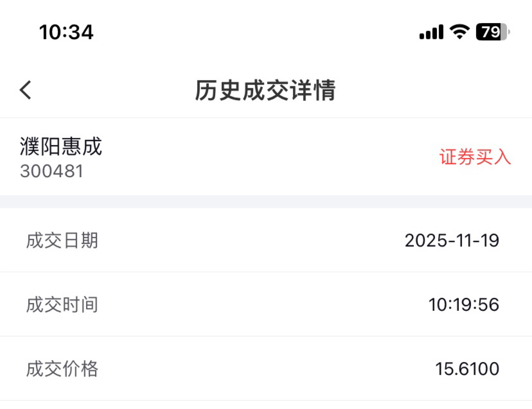Open the 濮阳惠成 stock name
532x409 pixels.
(x=61, y=146)
